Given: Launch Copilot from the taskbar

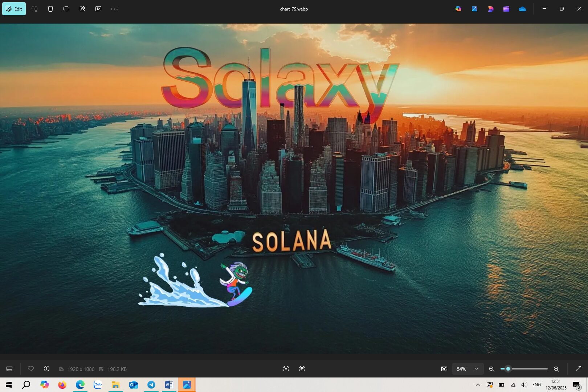Looking at the screenshot, I should [45, 385].
